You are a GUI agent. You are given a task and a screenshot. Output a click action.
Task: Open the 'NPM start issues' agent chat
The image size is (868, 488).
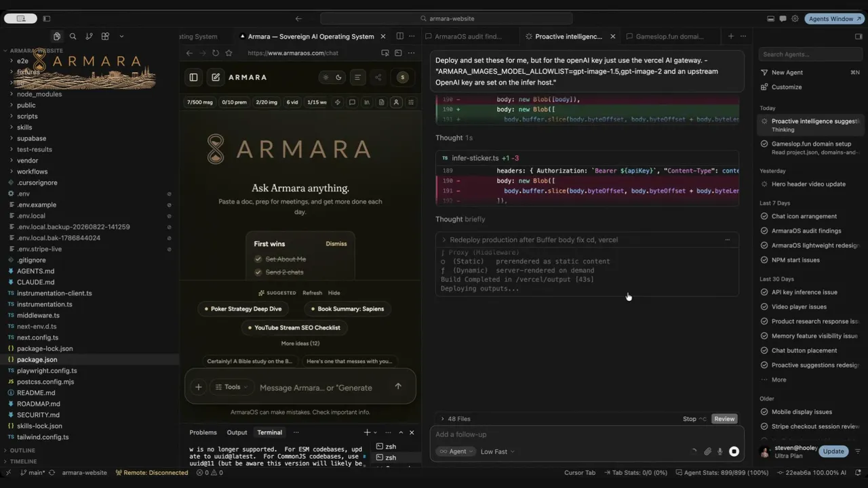810,260
